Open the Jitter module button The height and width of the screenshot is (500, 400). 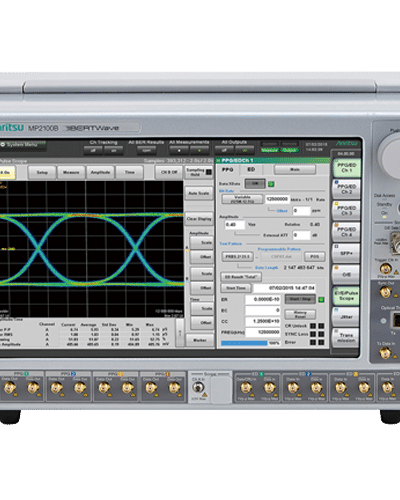[346, 317]
